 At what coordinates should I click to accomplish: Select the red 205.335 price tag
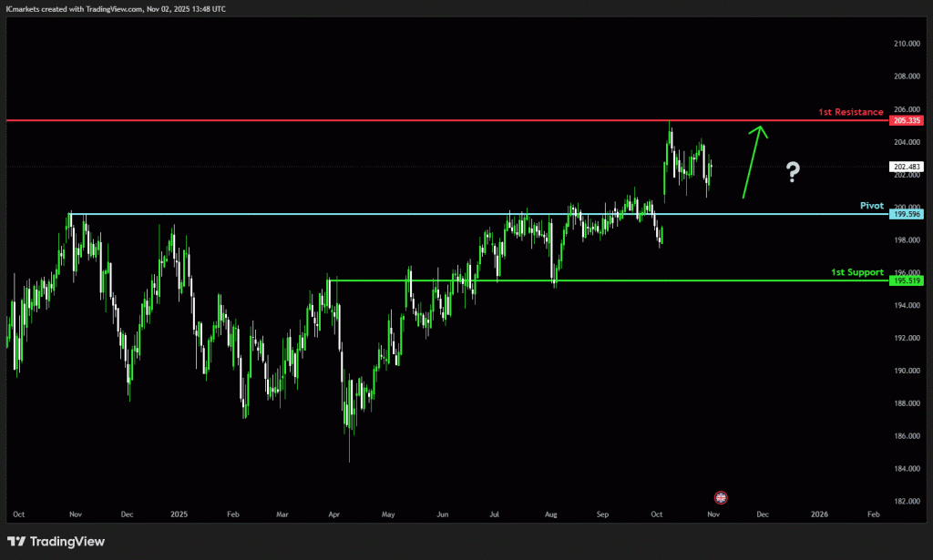906,120
